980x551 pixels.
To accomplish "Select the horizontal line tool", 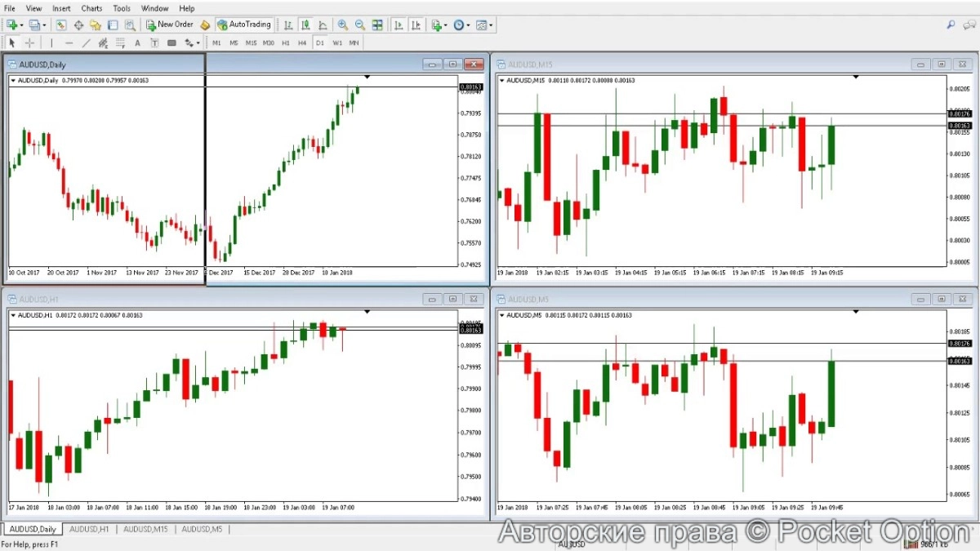I will (x=69, y=42).
